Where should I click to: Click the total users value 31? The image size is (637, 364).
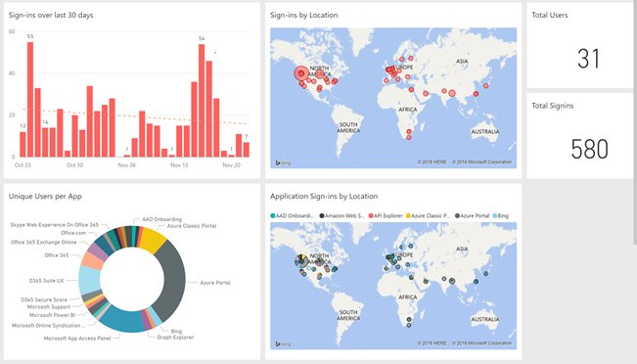tap(588, 59)
